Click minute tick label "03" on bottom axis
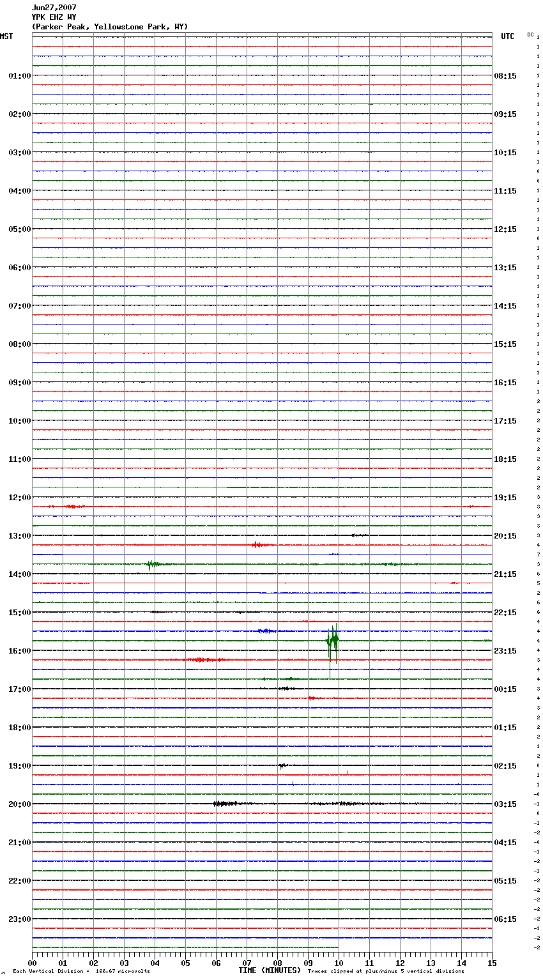 124,963
